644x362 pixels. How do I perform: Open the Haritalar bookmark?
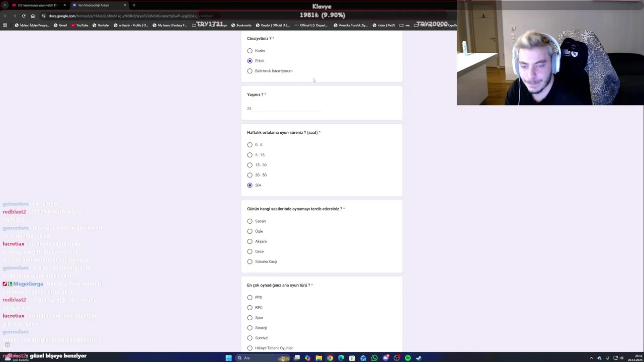101,25
